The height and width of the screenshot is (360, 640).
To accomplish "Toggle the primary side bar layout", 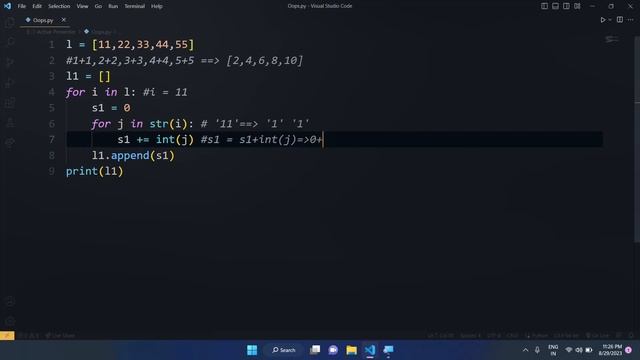I will 544,6.
